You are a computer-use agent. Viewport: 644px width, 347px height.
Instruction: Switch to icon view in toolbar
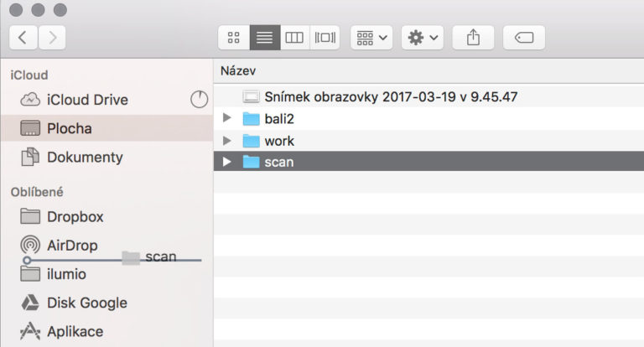(234, 38)
